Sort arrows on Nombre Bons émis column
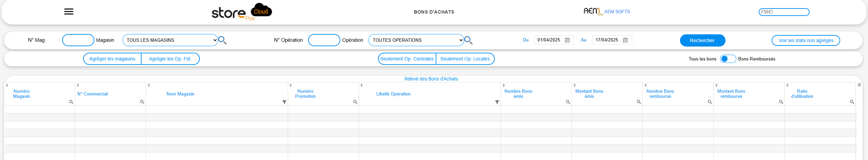 pyautogui.click(x=504, y=85)
